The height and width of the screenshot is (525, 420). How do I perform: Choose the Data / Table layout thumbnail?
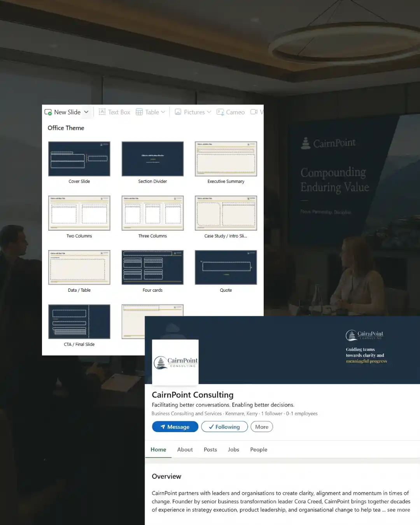tap(79, 267)
